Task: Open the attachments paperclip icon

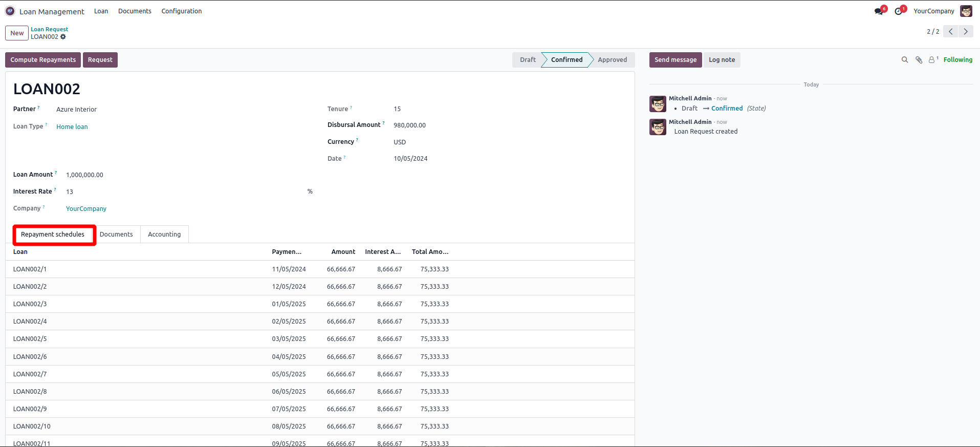Action: (919, 60)
